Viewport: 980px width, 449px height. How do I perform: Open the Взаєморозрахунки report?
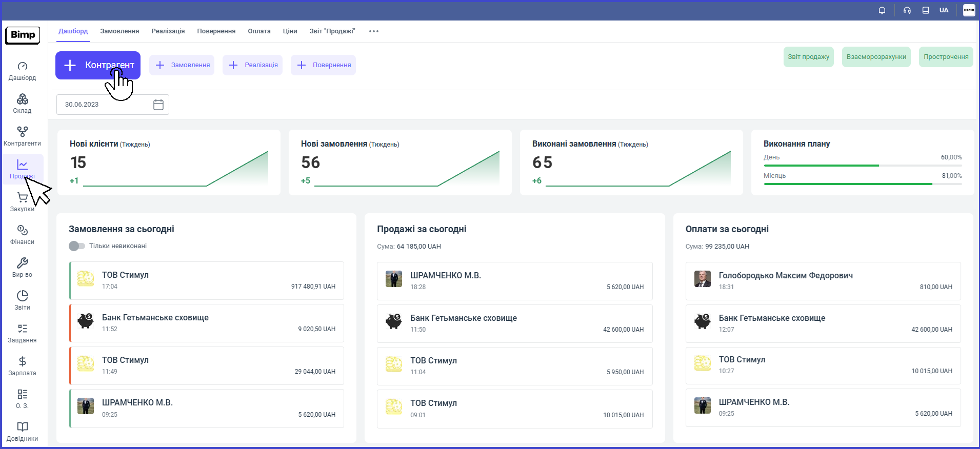tap(876, 57)
